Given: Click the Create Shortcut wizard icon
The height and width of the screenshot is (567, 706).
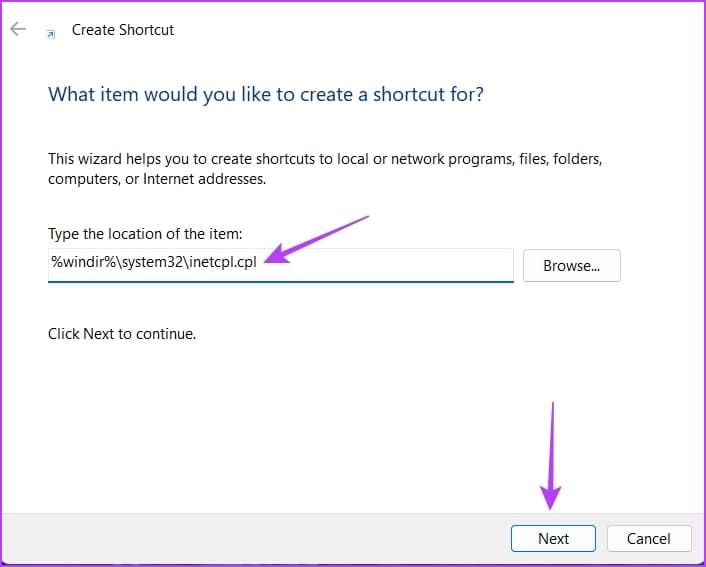Looking at the screenshot, I should pos(51,34).
